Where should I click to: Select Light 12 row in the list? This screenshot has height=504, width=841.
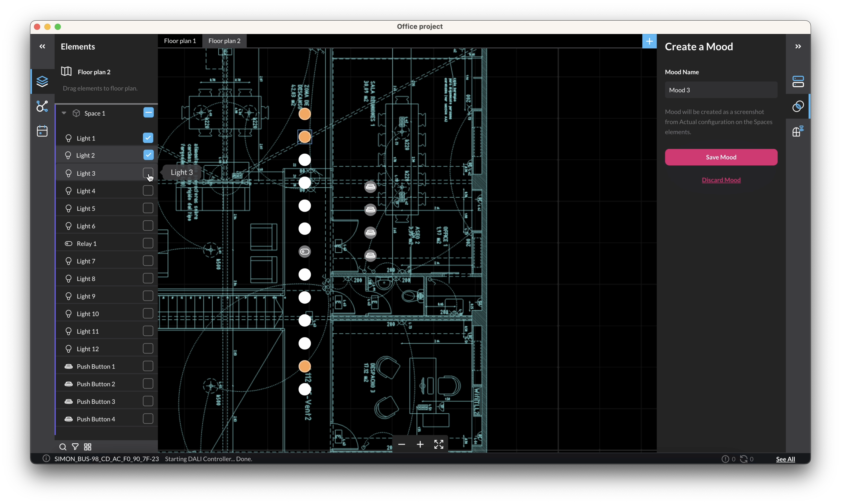pyautogui.click(x=106, y=349)
